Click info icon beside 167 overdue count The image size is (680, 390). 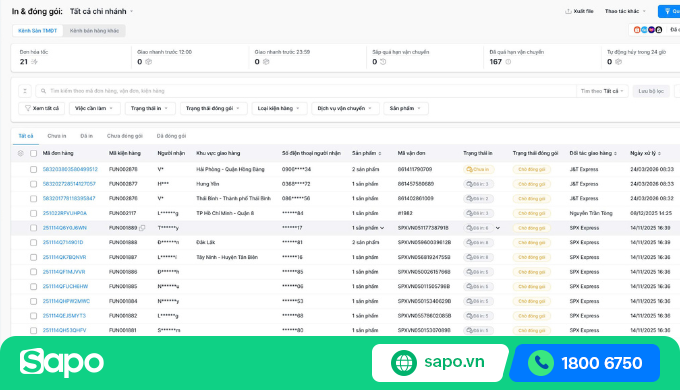(508, 62)
